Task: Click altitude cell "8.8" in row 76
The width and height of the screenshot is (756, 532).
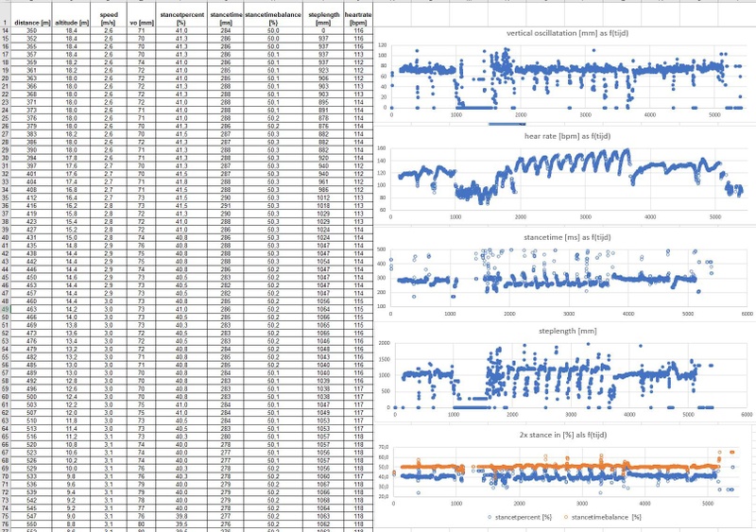Action: point(72,523)
